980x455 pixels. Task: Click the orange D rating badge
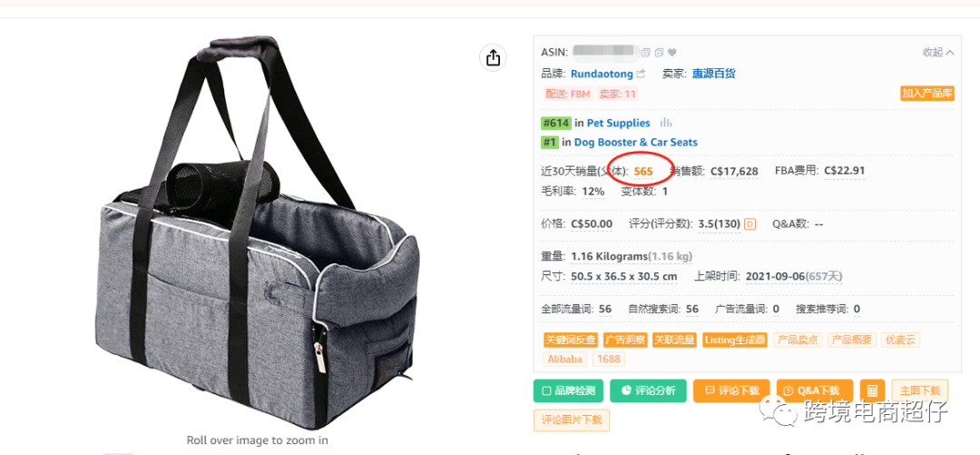coord(750,224)
